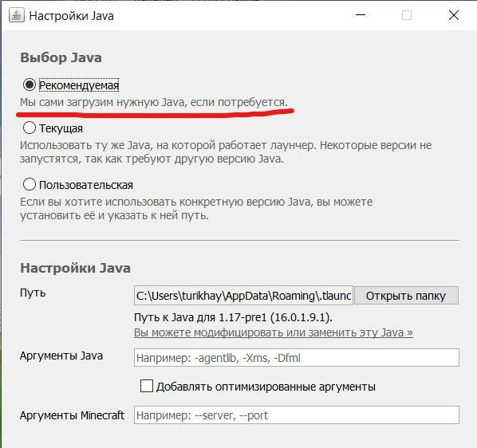Click the description Если вы хотите использовать конкретную версию
The height and width of the screenshot is (448, 477).
196,209
